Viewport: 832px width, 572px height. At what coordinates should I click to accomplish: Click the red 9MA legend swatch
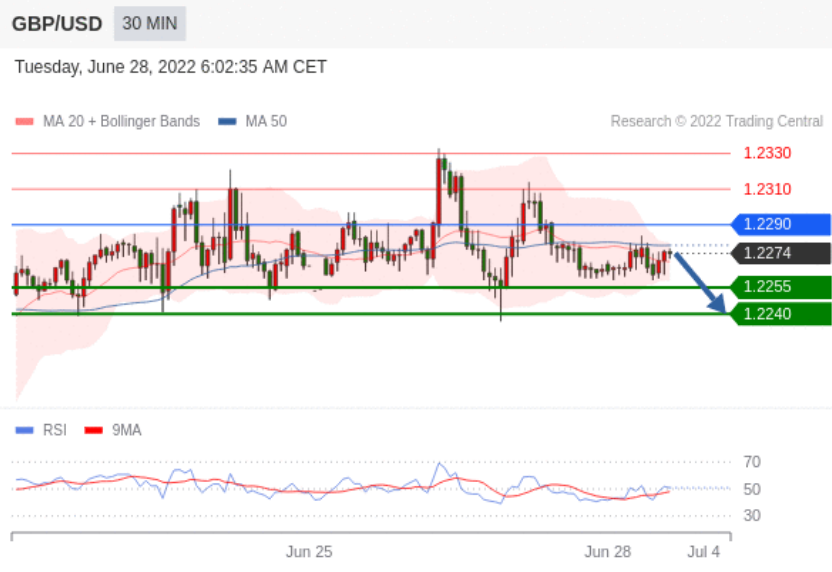tap(93, 430)
